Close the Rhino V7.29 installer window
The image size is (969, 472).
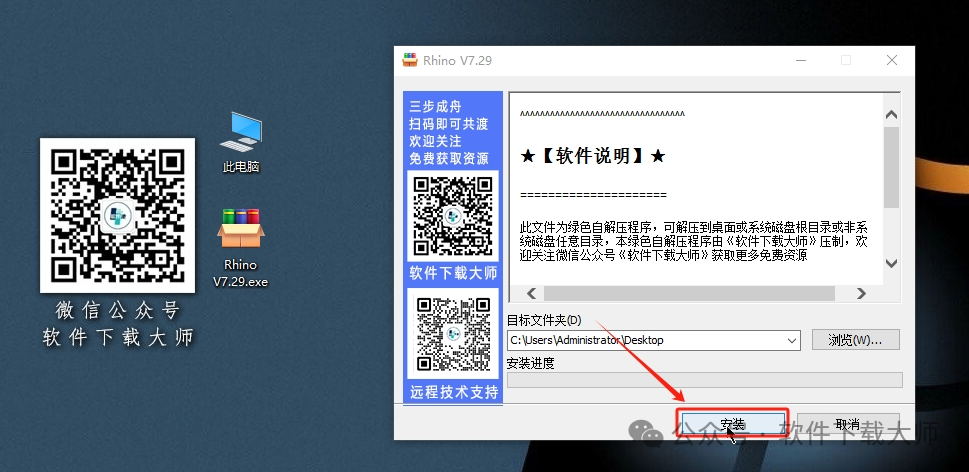(892, 60)
